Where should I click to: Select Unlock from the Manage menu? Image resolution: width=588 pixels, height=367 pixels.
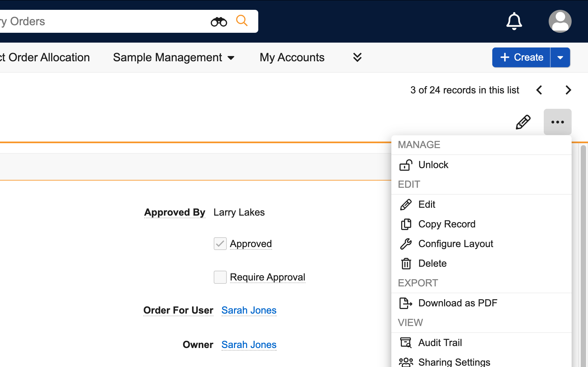click(x=433, y=165)
